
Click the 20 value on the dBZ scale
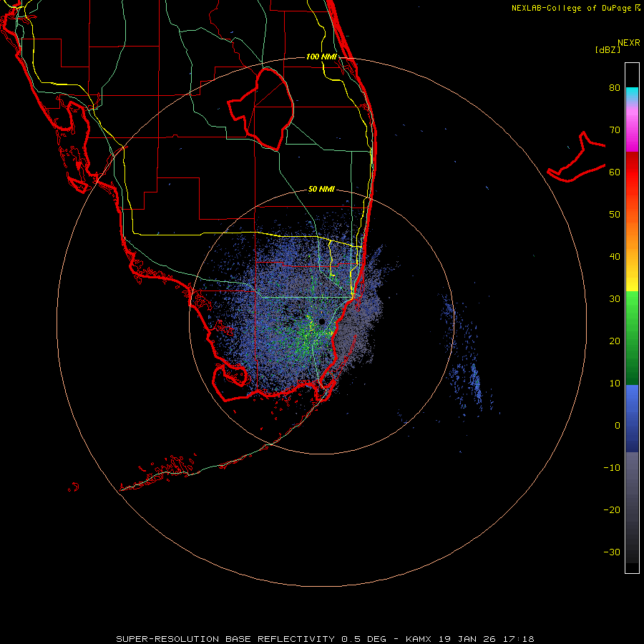click(x=615, y=341)
